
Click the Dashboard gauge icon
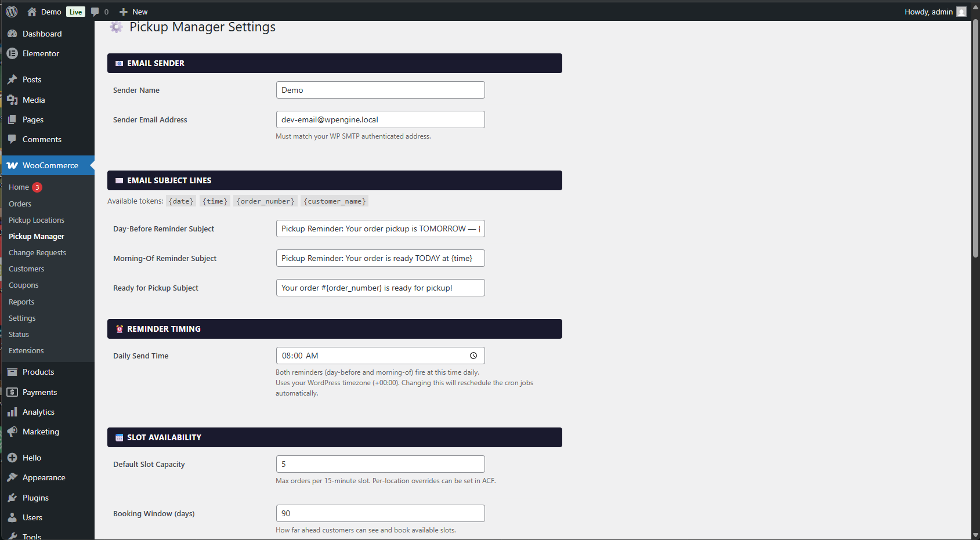coord(12,34)
